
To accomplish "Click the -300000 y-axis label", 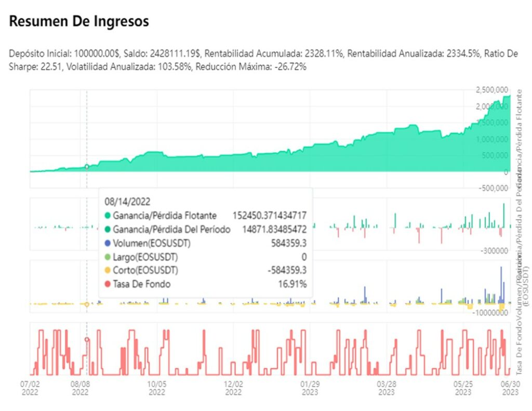I will tap(495, 251).
